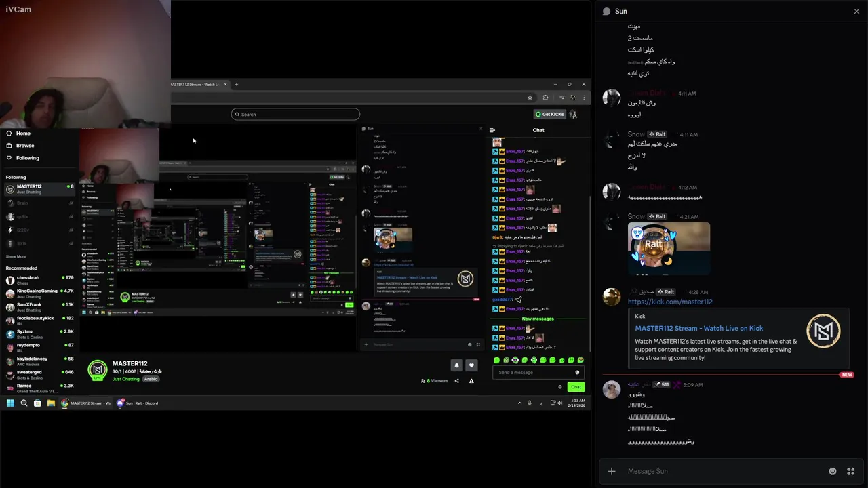Open SamXFrank recommended channel

[39, 307]
